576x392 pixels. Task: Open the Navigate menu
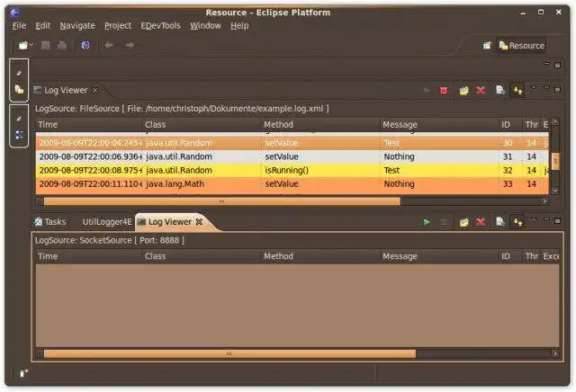click(x=77, y=26)
